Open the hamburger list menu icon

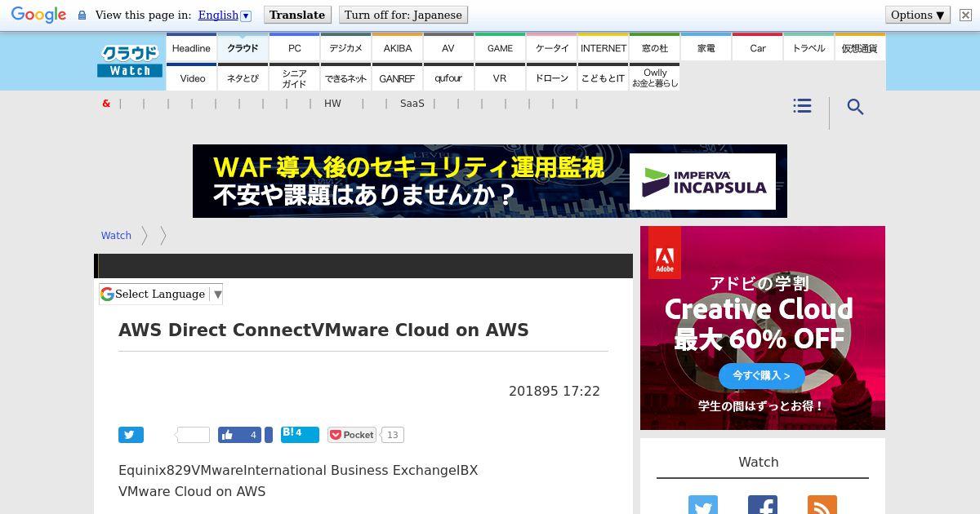click(802, 106)
